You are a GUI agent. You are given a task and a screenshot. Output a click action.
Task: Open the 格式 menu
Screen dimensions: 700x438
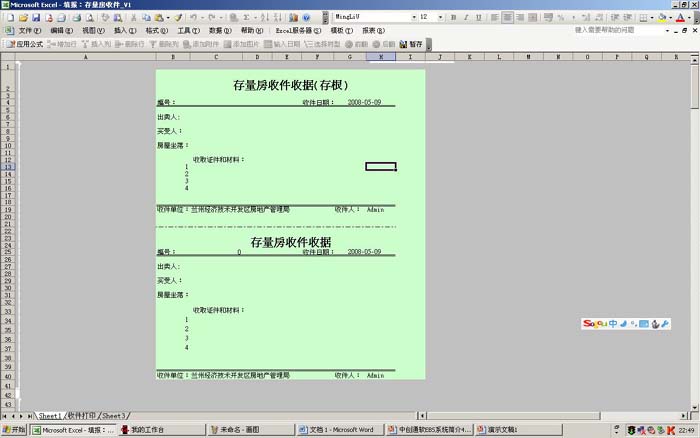(x=156, y=31)
